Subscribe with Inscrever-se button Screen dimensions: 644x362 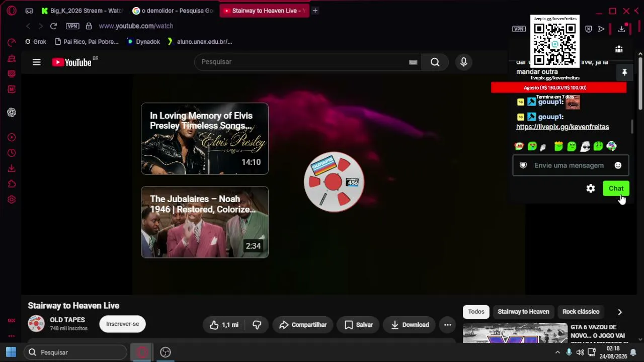pos(122,324)
